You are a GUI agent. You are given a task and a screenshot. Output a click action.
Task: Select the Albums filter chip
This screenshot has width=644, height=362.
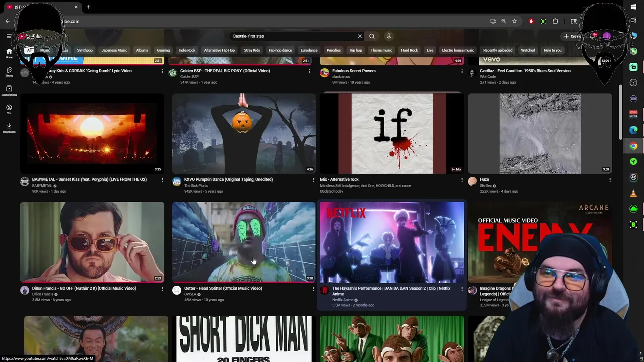pyautogui.click(x=142, y=50)
